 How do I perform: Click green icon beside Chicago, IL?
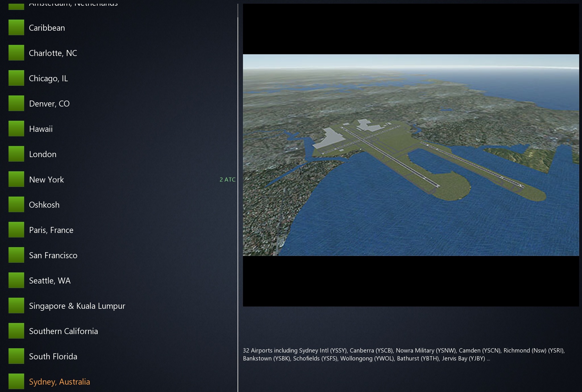[16, 78]
